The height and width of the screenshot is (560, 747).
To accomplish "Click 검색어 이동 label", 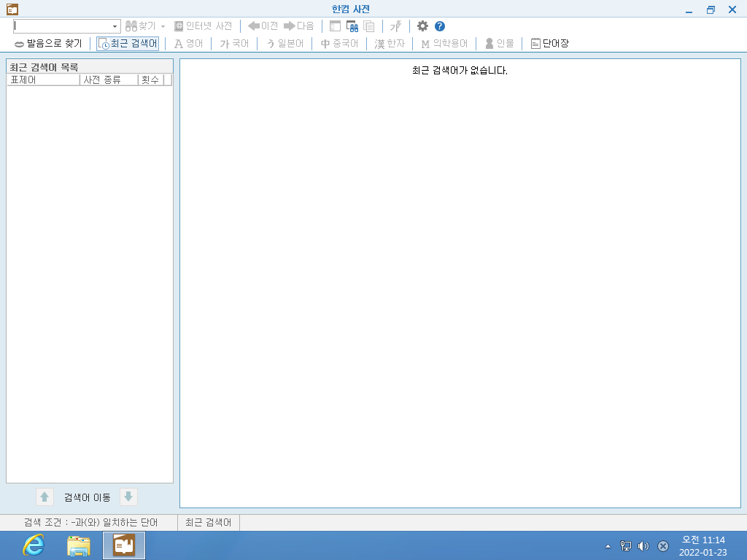I will (x=88, y=497).
